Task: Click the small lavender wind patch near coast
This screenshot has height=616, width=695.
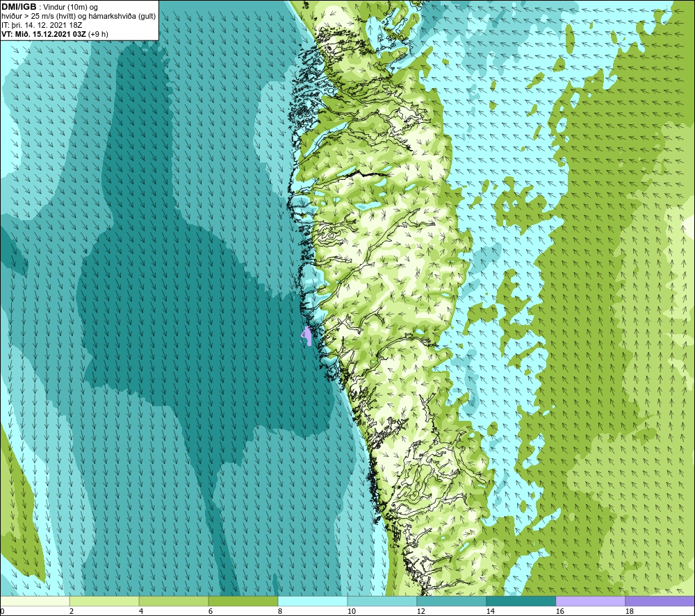Action: pos(306,335)
